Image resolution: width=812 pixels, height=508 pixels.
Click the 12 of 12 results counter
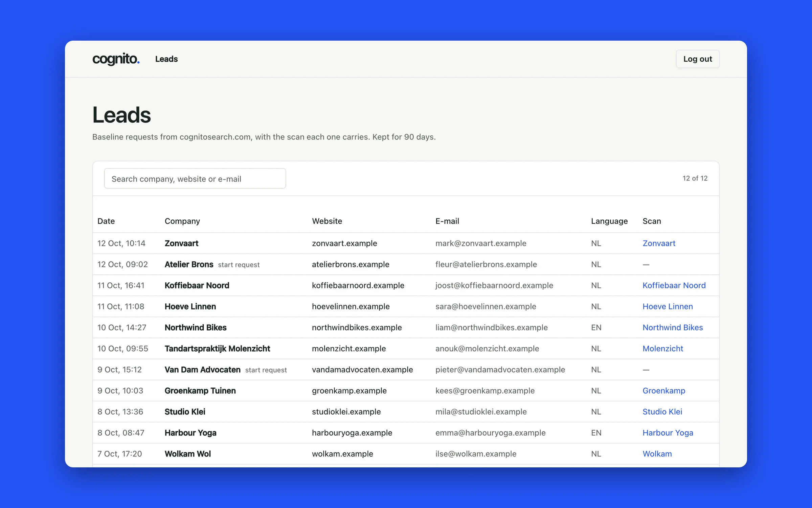coord(695,178)
